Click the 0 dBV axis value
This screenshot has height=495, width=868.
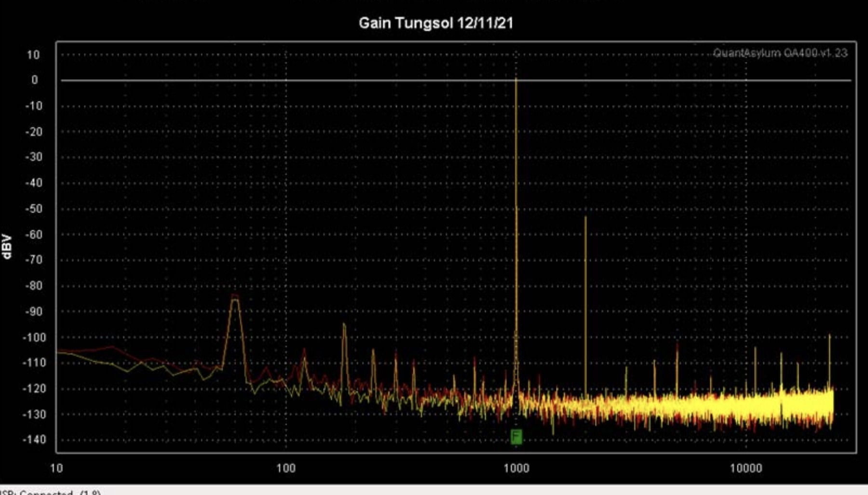[34, 80]
